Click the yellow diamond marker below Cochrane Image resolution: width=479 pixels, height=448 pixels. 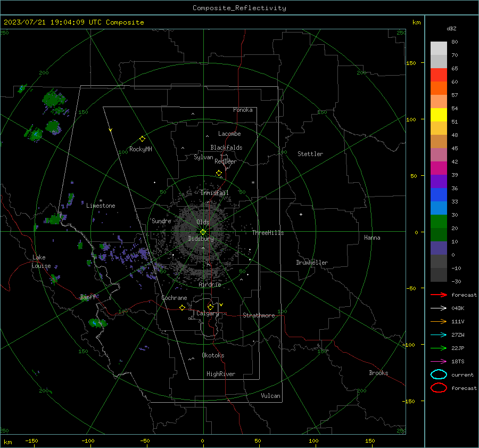pyautogui.click(x=182, y=307)
